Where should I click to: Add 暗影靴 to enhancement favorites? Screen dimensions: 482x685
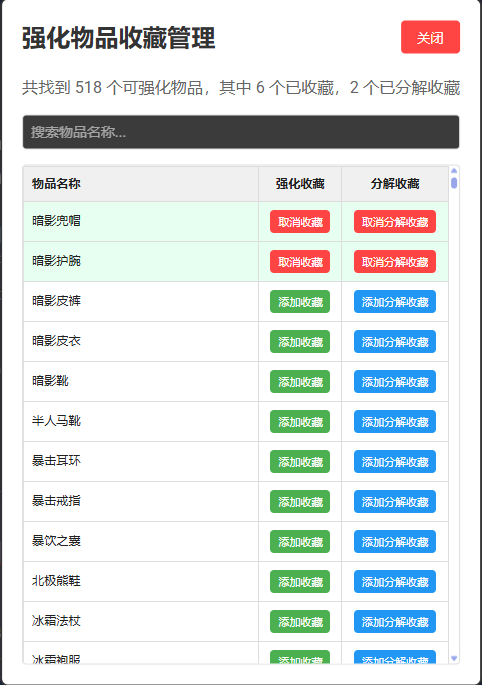coord(300,382)
